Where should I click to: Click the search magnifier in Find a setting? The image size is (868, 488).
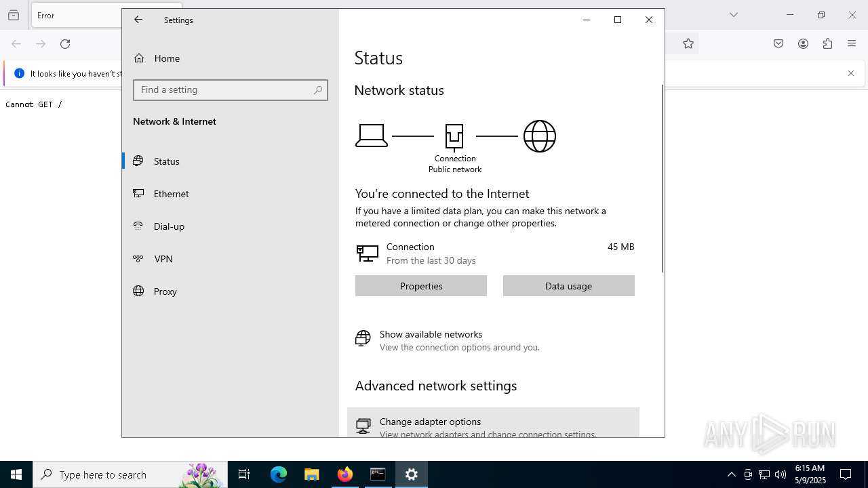(x=318, y=90)
